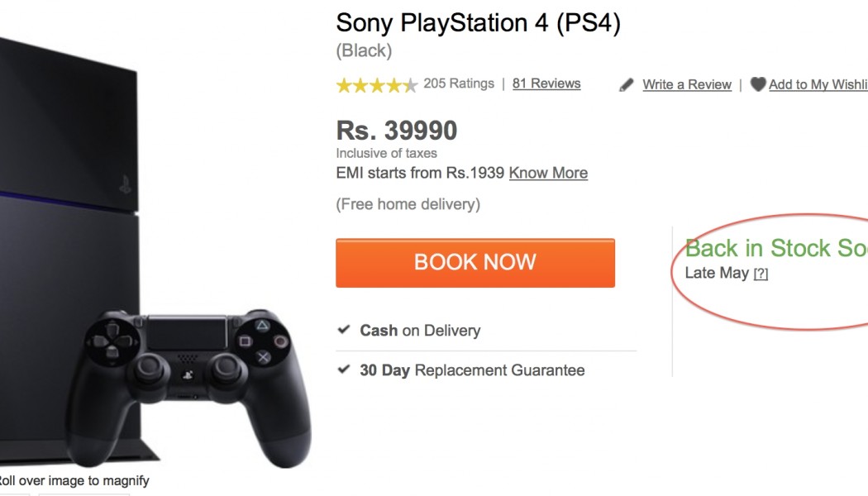The width and height of the screenshot is (868, 496).
Task: Click the Write a Review link
Action: point(687,84)
